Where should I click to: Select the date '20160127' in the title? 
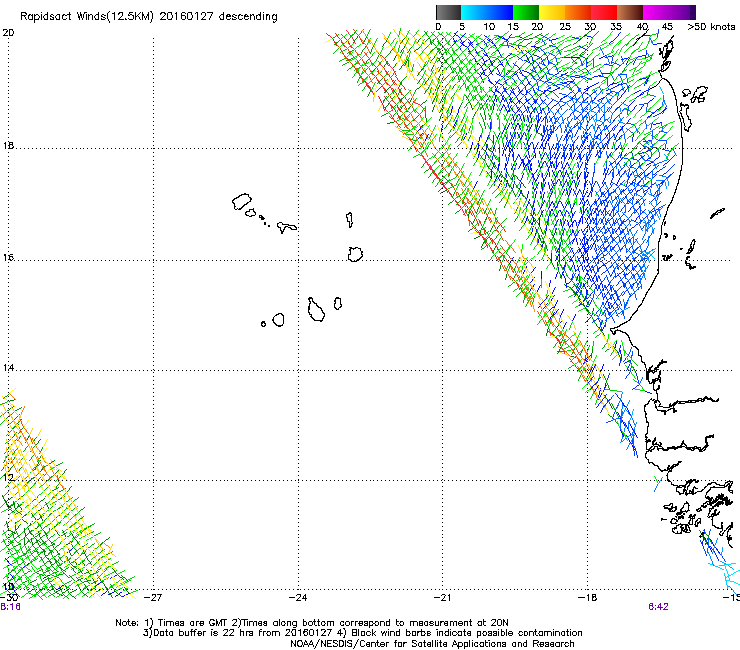coord(186,16)
